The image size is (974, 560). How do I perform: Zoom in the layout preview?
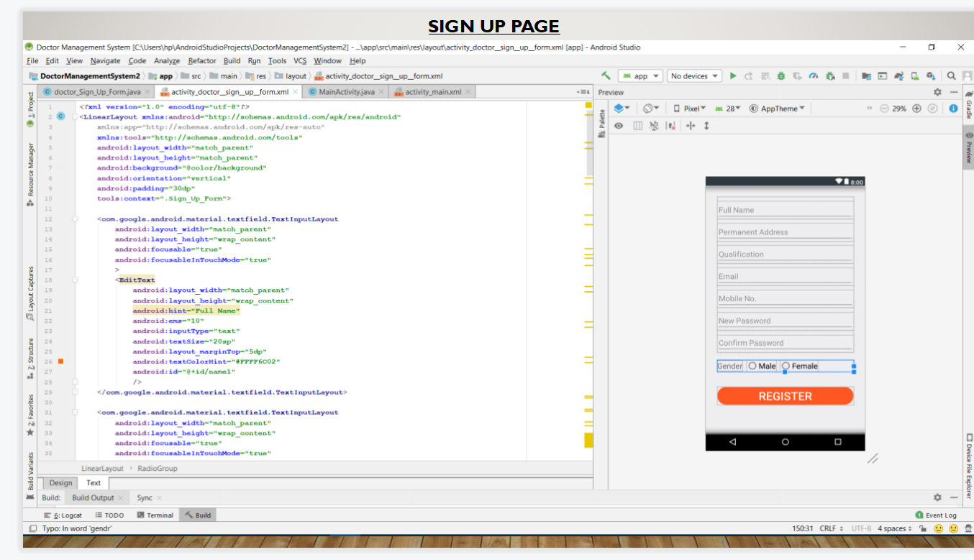pos(916,109)
